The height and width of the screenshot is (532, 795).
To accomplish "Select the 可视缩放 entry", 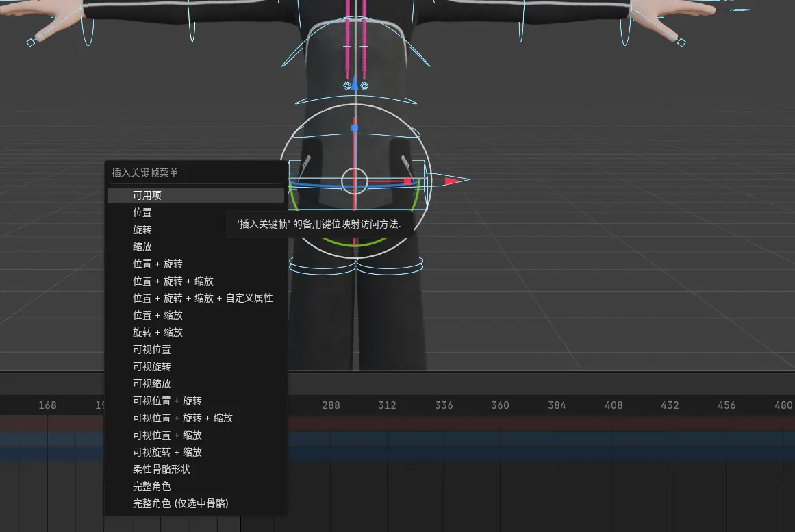I will tap(196, 384).
